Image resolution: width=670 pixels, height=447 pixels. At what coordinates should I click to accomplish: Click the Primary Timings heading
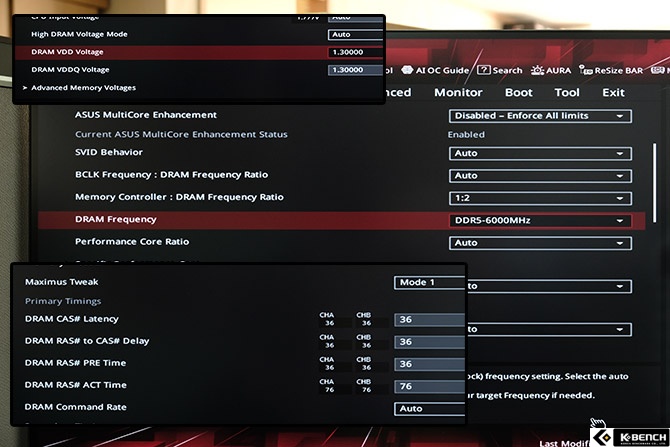63,301
